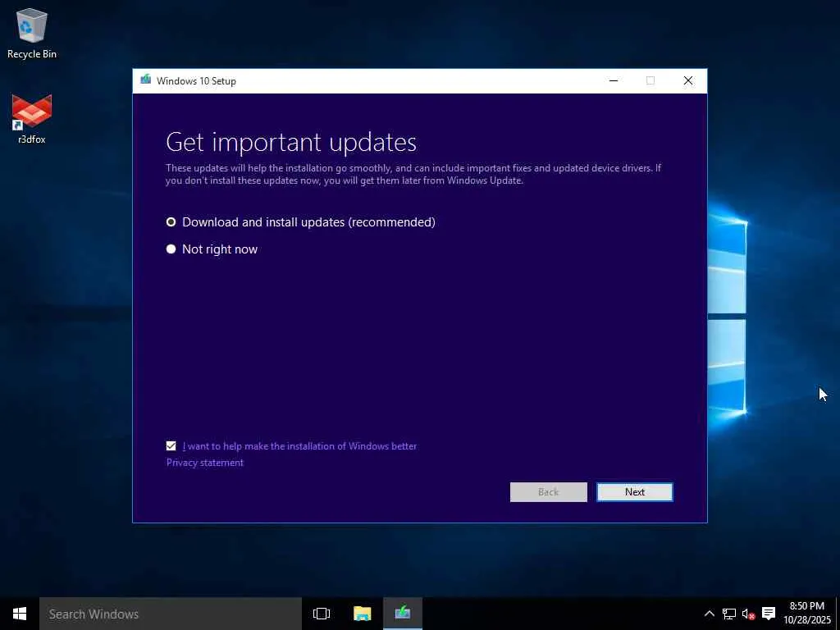
Task: Click the Next button
Action: (635, 492)
